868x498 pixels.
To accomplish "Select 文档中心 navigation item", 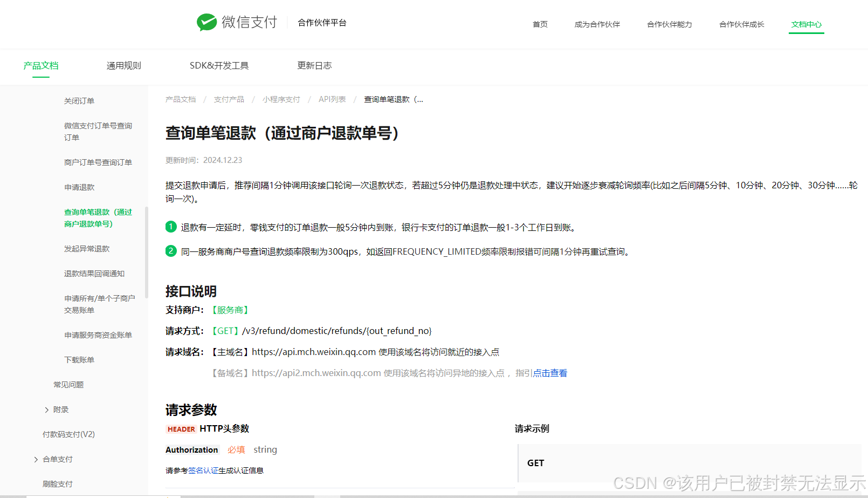I will (806, 24).
